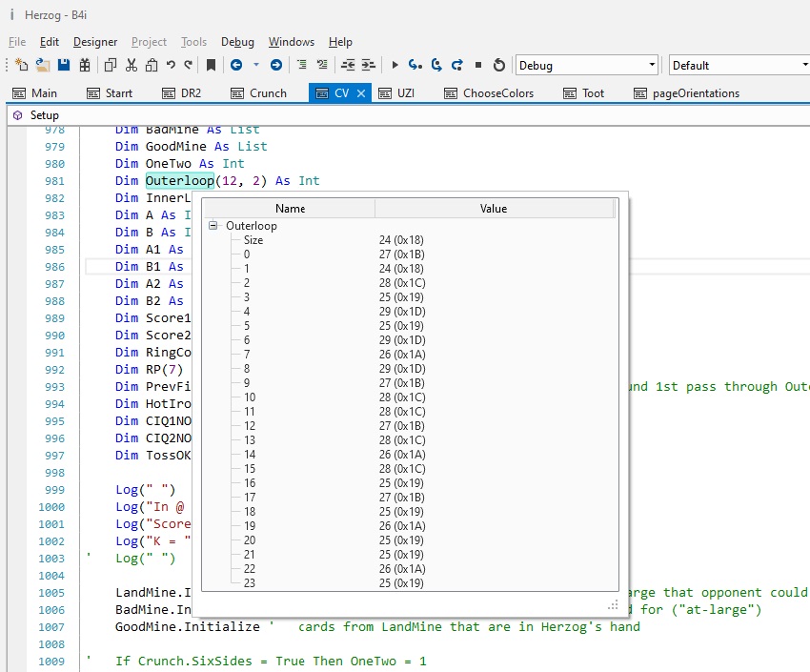Navigate backward with the blue left arrow
The image size is (810, 672).
click(235, 65)
